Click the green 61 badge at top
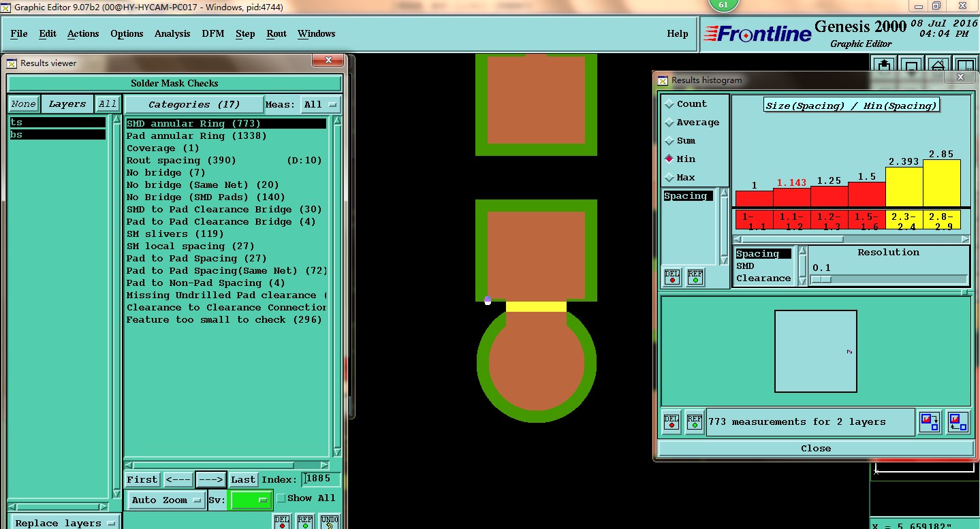The width and height of the screenshot is (980, 529). pos(723,5)
